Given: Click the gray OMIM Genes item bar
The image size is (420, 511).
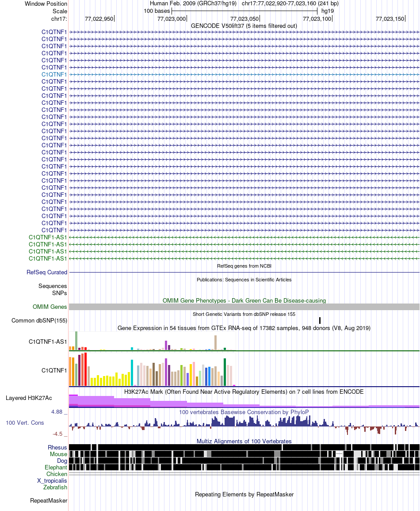Looking at the screenshot, I should point(244,307).
